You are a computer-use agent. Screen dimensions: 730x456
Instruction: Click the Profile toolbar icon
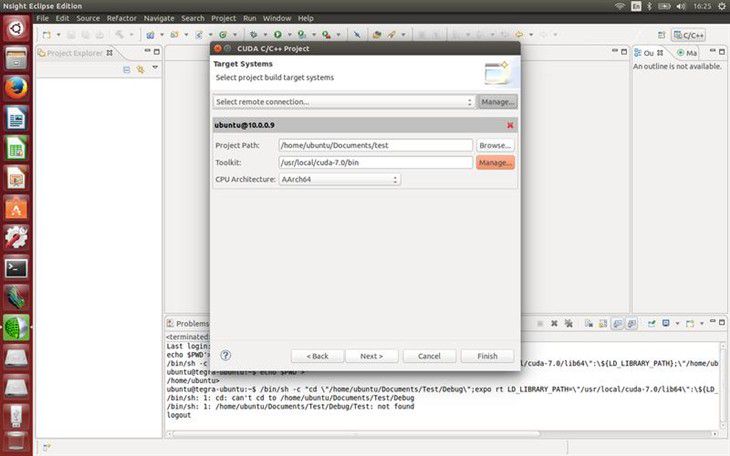(x=302, y=35)
